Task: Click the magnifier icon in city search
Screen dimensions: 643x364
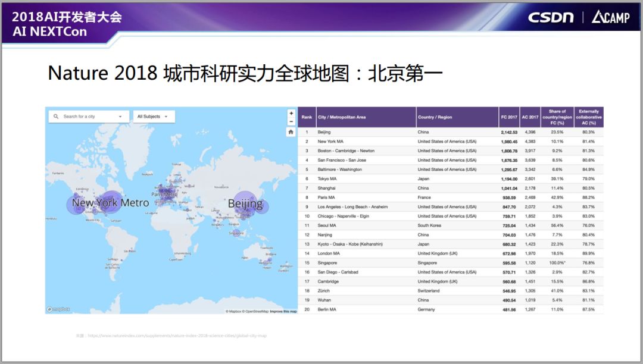Action: (x=57, y=117)
